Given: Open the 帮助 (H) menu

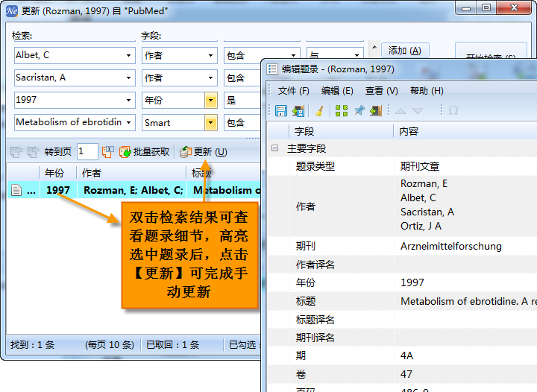Looking at the screenshot, I should [427, 91].
